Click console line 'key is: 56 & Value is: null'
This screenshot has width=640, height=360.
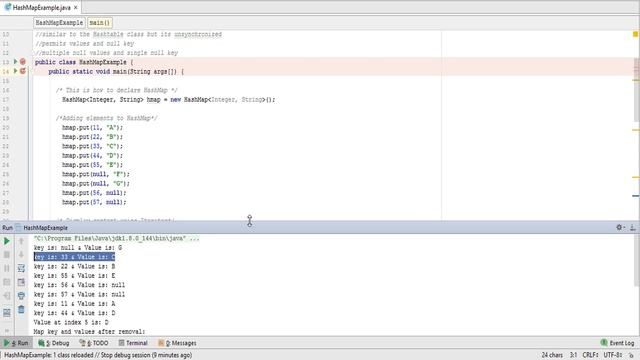[x=79, y=285]
